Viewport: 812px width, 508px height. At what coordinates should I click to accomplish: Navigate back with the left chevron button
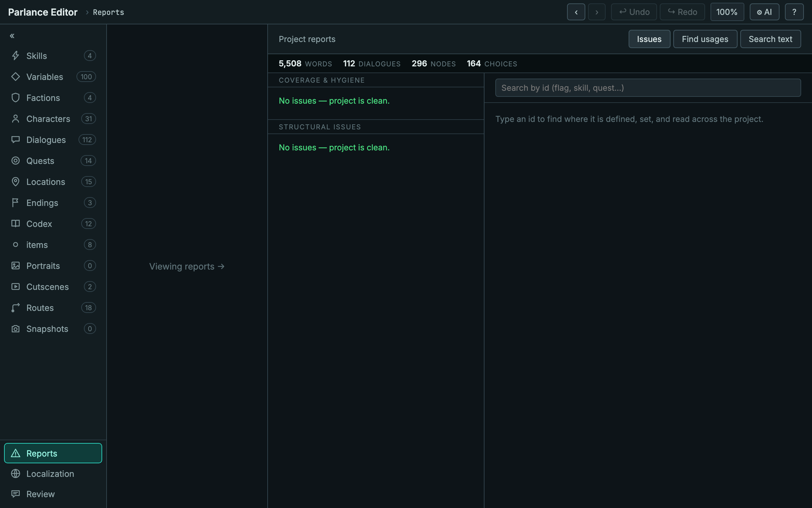click(x=576, y=12)
